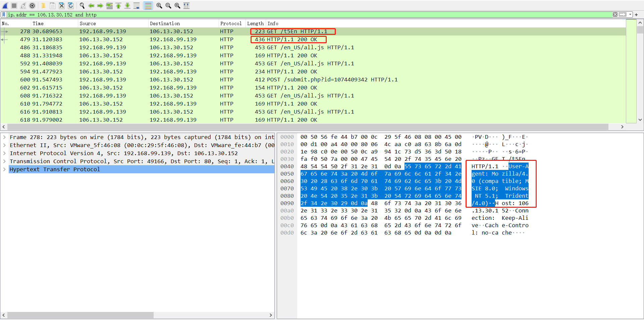The width and height of the screenshot is (644, 320).
Task: Click the packet details horizontal scrollbar
Action: (80, 315)
